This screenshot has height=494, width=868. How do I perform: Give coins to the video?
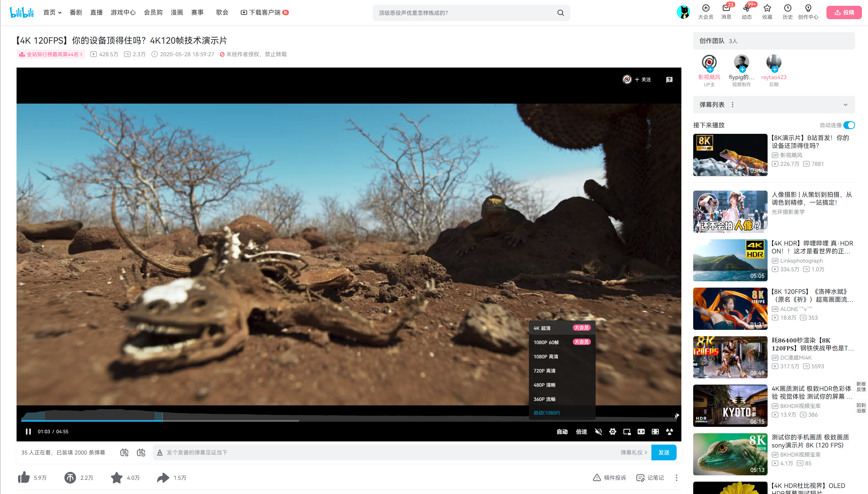(70, 477)
